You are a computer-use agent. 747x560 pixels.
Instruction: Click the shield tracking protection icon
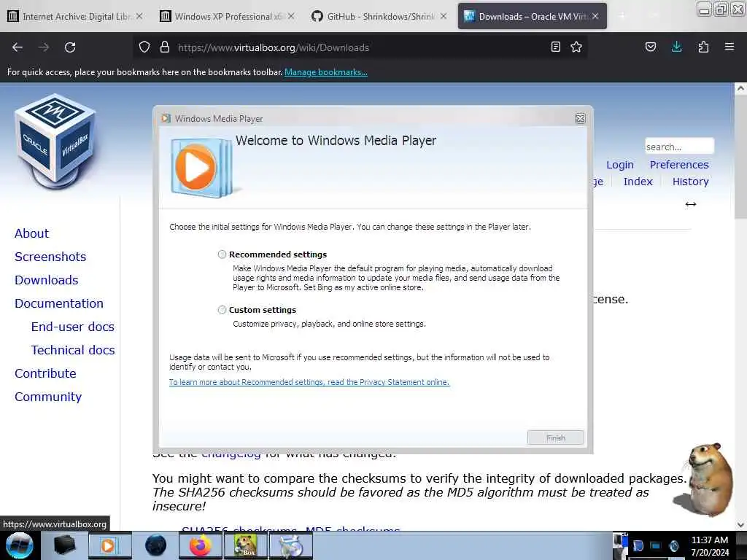point(144,47)
